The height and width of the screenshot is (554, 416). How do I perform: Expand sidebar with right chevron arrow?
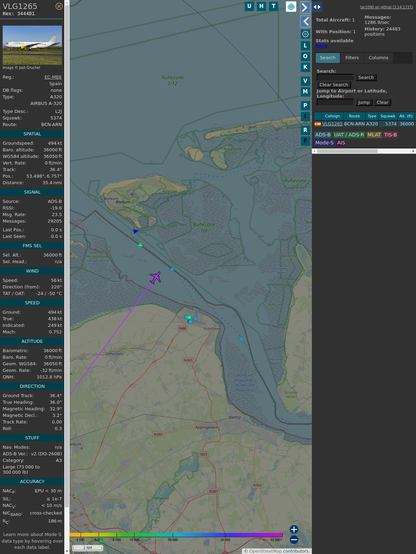click(305, 7)
